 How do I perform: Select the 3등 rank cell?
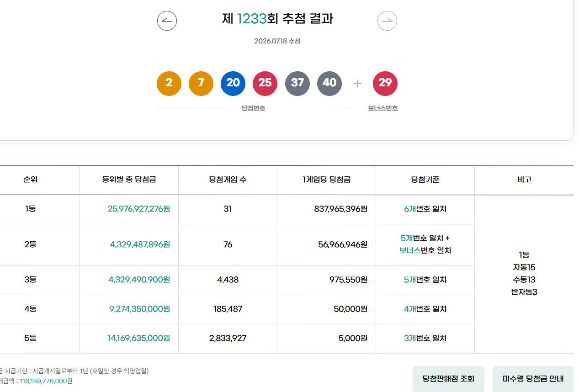30,280
